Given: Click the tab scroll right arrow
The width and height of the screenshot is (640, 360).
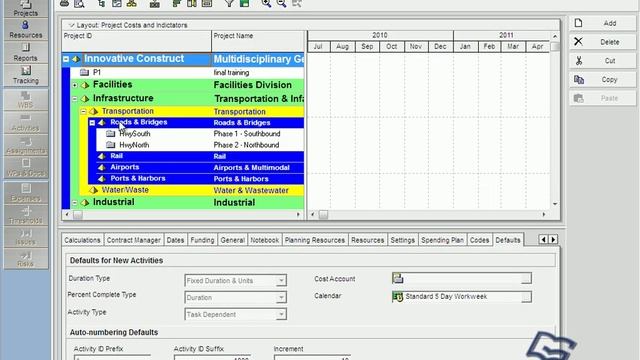Looking at the screenshot, I should pos(553,240).
